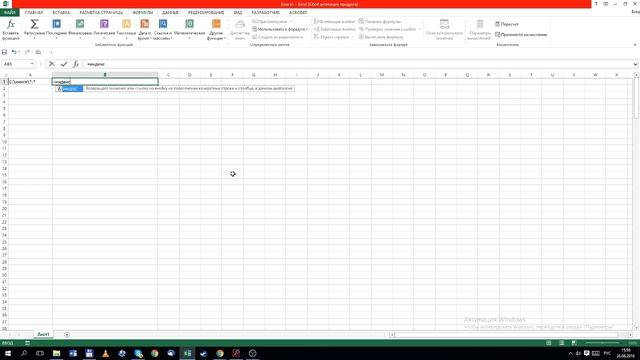Open the Date and Time functions icon
The width and height of the screenshot is (640, 360).
(x=144, y=24)
